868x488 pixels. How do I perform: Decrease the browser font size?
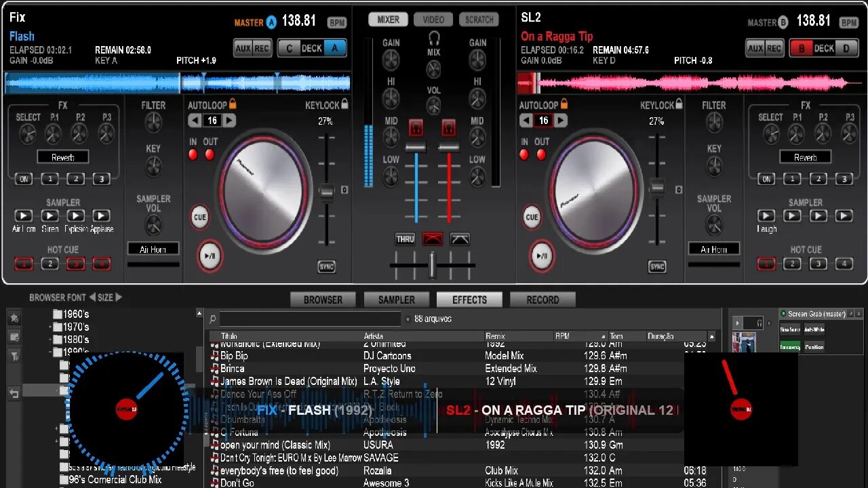92,297
